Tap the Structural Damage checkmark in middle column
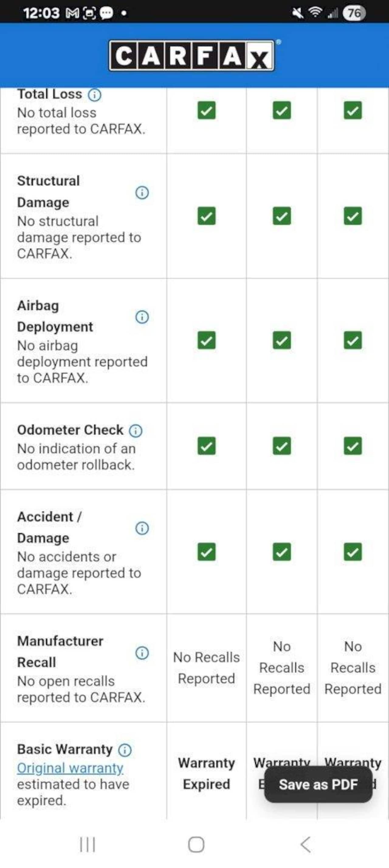389x868 pixels. pyautogui.click(x=281, y=216)
